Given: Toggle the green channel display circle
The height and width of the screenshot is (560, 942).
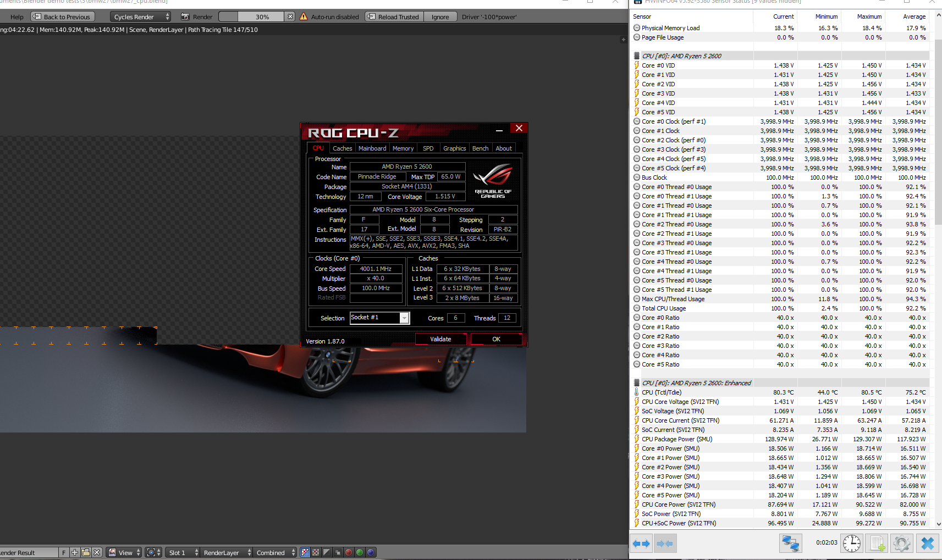Looking at the screenshot, I should click(360, 552).
